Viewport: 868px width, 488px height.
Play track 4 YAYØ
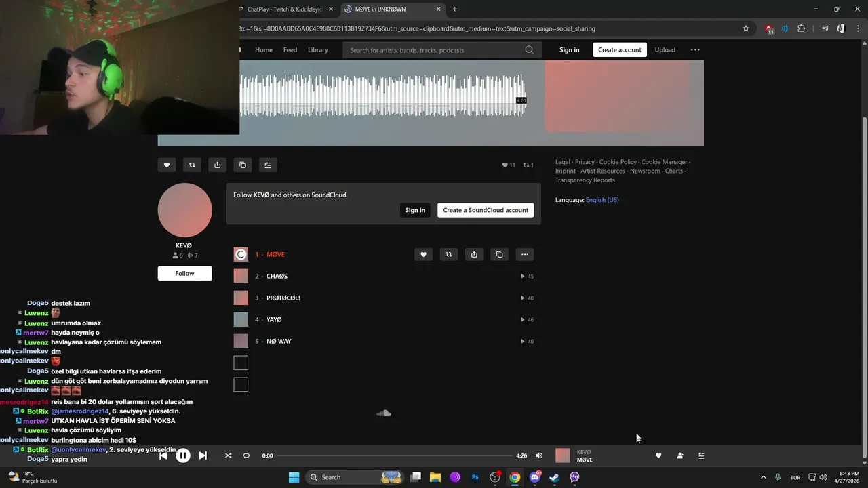pos(274,319)
